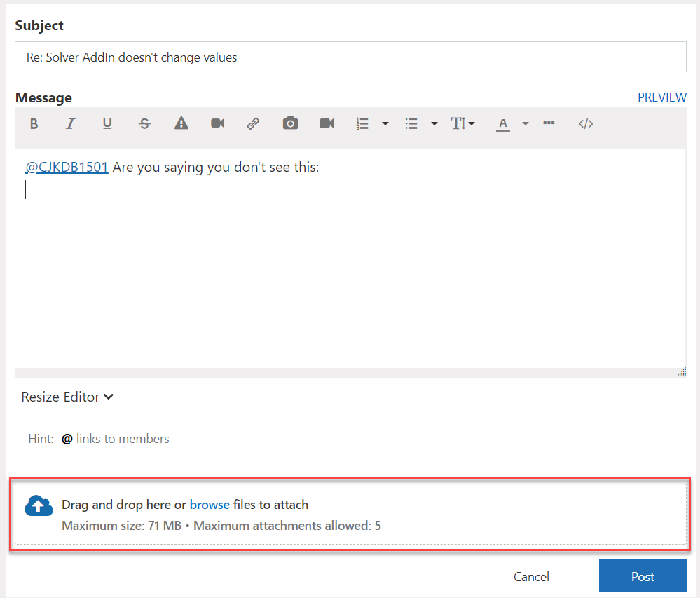Apply strikethrough formatting
This screenshot has width=700, height=598.
click(x=144, y=123)
